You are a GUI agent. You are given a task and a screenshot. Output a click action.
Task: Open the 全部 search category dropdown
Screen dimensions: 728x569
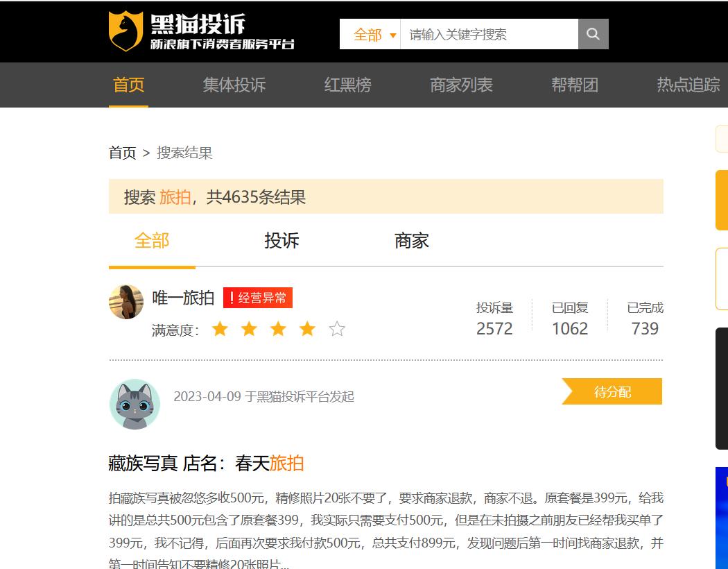tap(373, 33)
